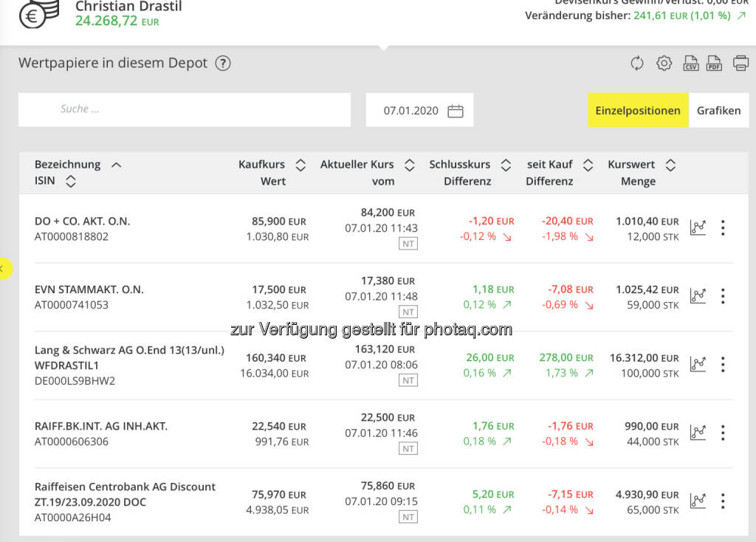Toggle sort order for seit Kauf column

click(588, 165)
